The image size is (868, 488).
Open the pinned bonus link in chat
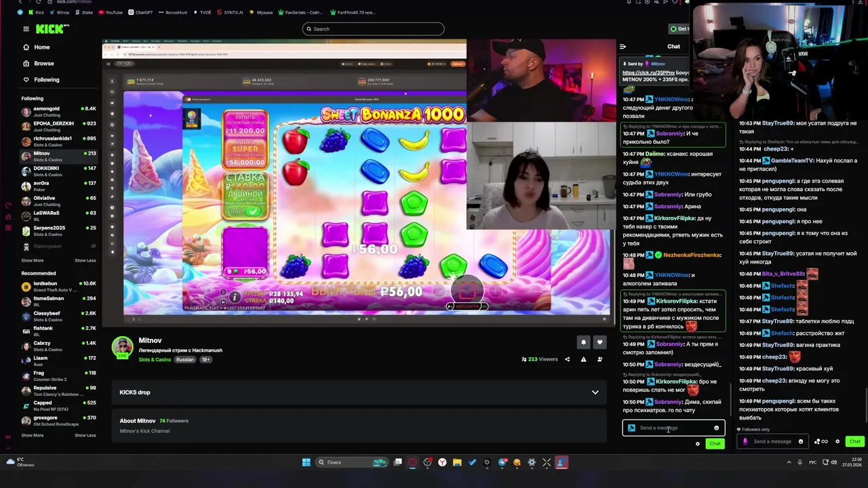pyautogui.click(x=648, y=73)
